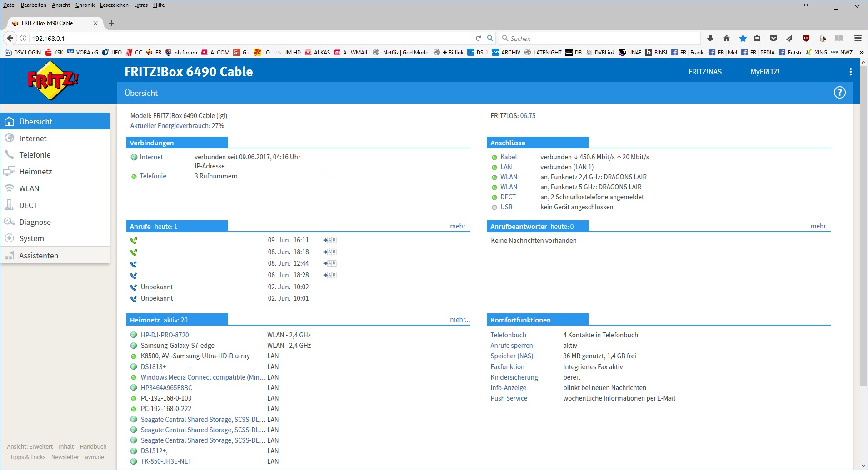Open Telefonie section in sidebar
This screenshot has width=868, height=470.
click(x=35, y=155)
